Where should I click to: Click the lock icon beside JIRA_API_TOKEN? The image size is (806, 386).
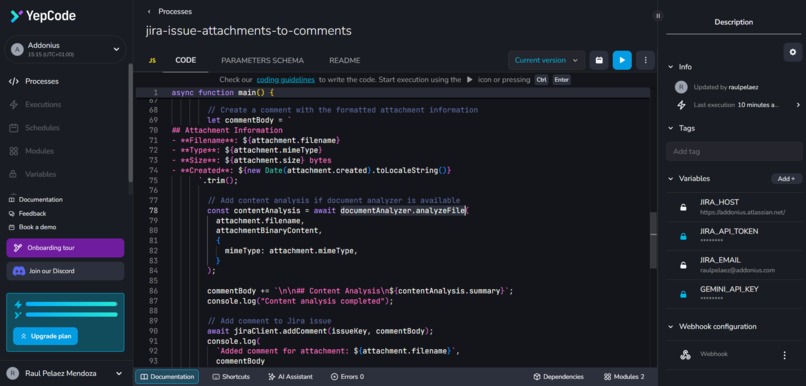683,236
